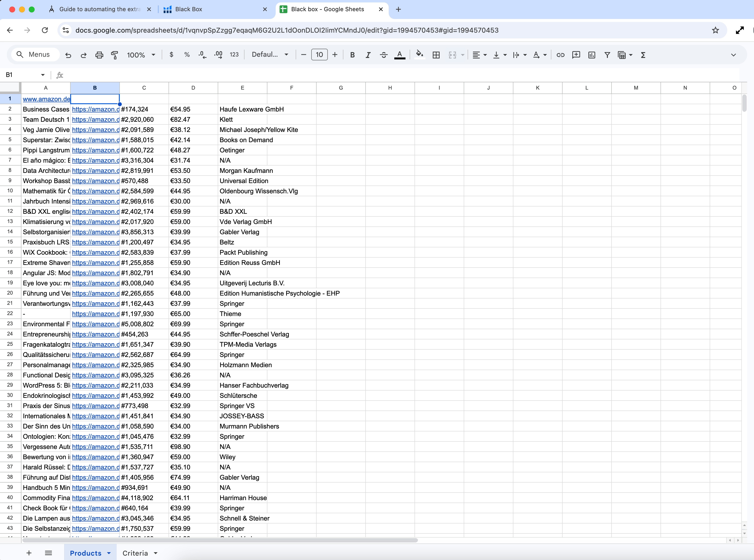The image size is (754, 560).
Task: Click the table filter views icon
Action: [622, 55]
